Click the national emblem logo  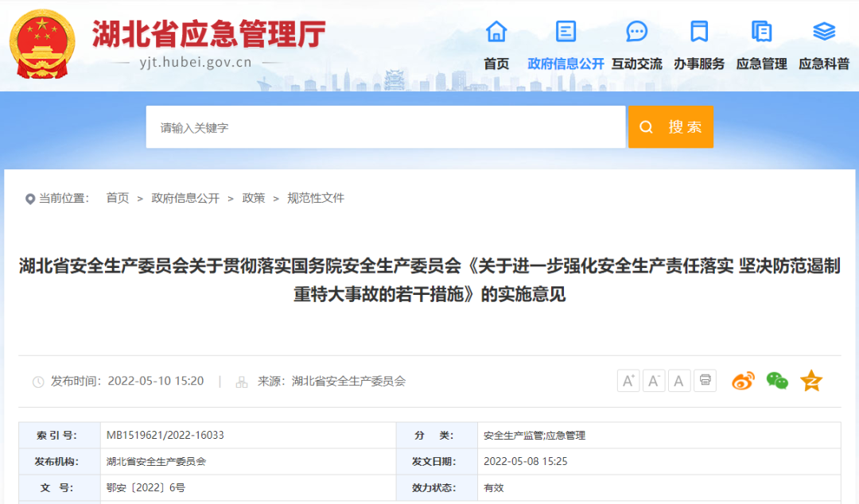click(x=42, y=44)
